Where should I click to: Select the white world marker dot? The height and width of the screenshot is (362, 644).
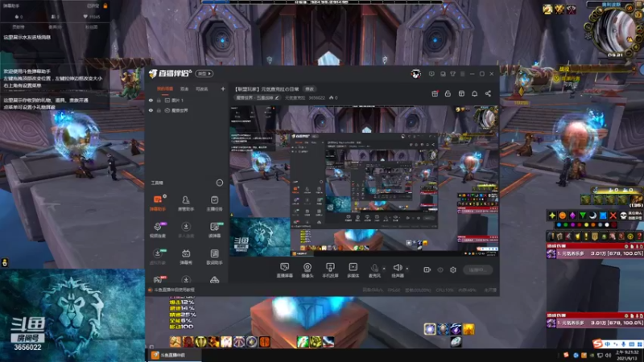tap(607, 225)
